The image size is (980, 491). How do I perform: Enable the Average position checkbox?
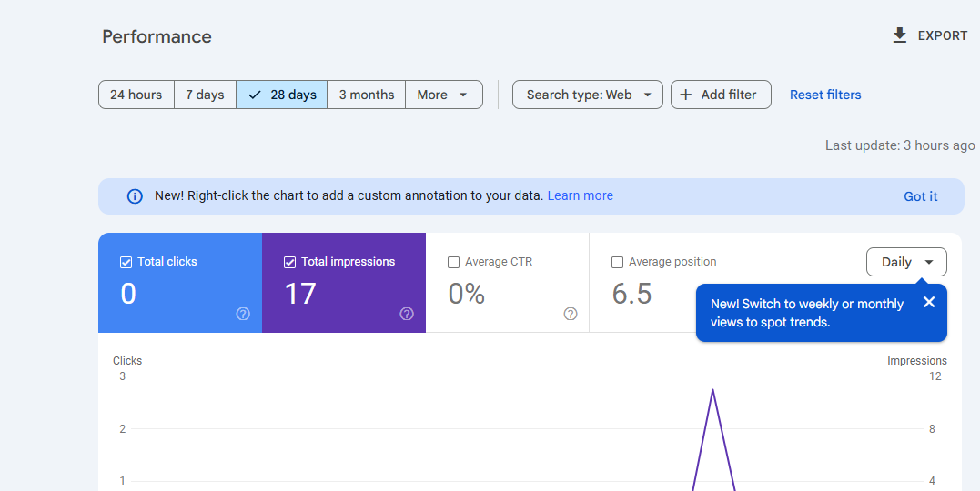pyautogui.click(x=618, y=262)
